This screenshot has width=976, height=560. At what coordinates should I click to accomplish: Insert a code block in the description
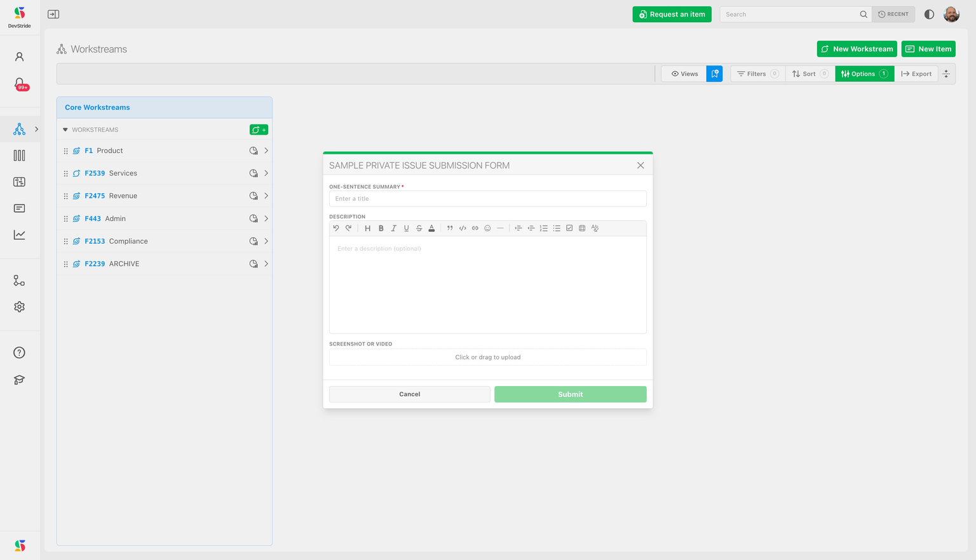coord(463,229)
